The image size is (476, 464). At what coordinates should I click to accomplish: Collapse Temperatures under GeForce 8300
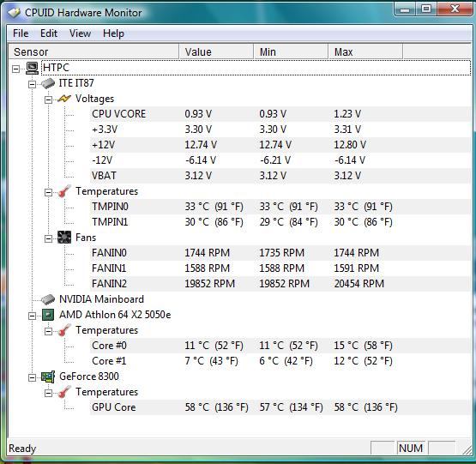[x=48, y=394]
